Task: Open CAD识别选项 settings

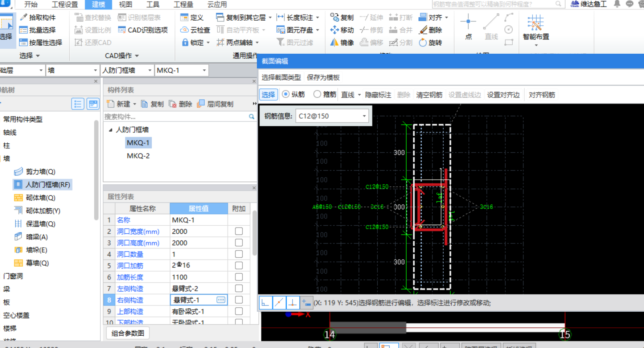Action: (x=143, y=30)
